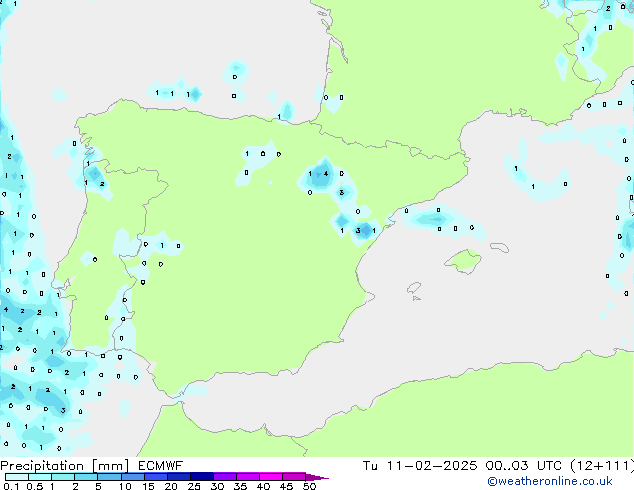Click Ibiza island outline on the map
The height and width of the screenshot is (490, 634).
(x=414, y=288)
